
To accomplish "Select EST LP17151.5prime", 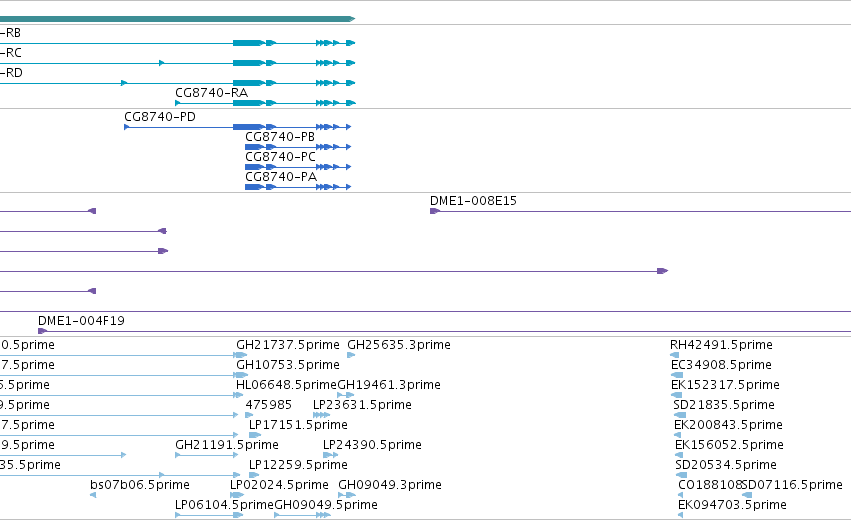I will pyautogui.click(x=298, y=425).
